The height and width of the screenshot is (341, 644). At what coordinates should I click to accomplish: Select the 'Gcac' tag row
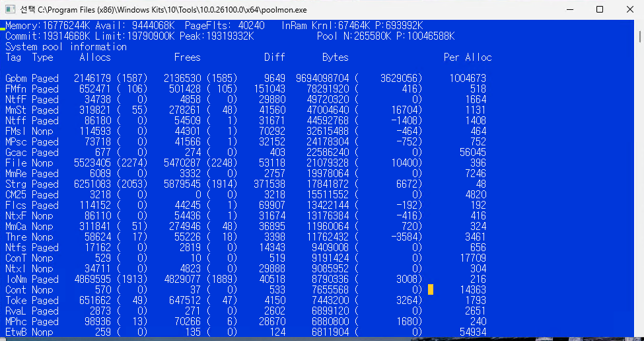246,153
